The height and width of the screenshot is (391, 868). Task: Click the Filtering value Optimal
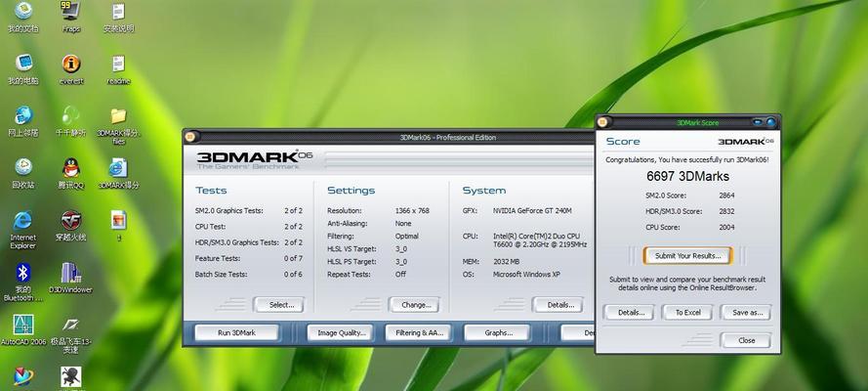click(406, 236)
